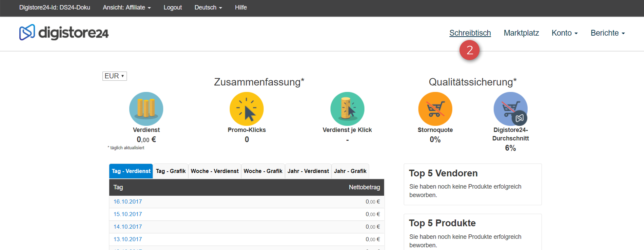This screenshot has width=644, height=250.
Task: Click the Promo-Klicks label
Action: click(x=247, y=130)
